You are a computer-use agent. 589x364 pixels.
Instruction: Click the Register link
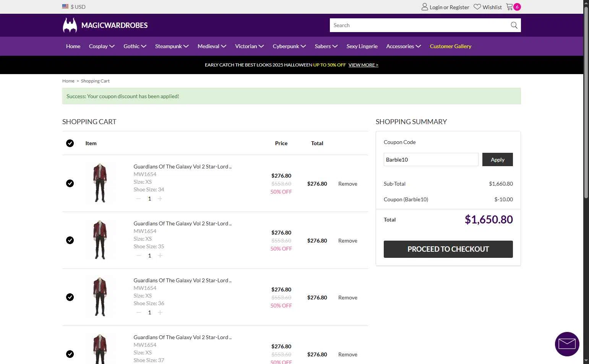tap(459, 7)
